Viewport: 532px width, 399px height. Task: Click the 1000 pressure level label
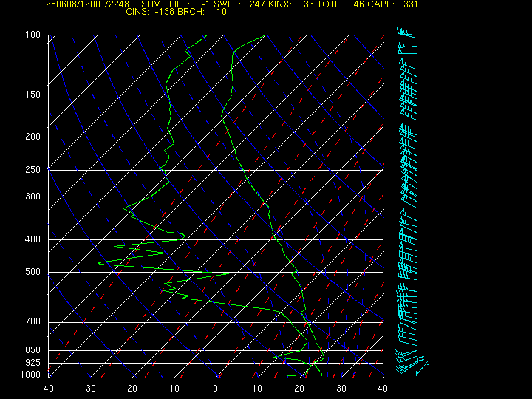[x=30, y=375]
